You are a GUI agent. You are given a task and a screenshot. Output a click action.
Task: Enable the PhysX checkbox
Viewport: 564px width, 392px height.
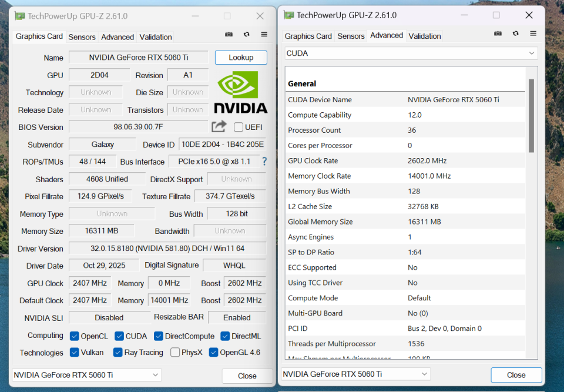[175, 353]
